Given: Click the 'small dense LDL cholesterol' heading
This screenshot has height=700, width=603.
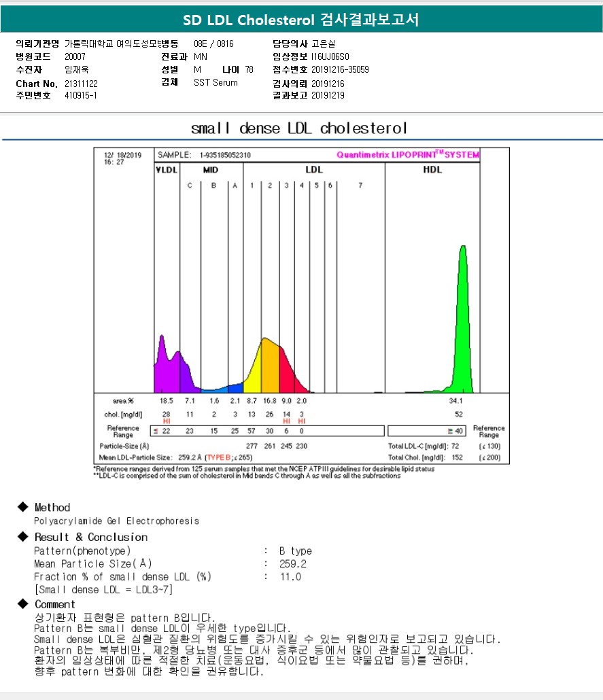Looking at the screenshot, I should tap(299, 128).
